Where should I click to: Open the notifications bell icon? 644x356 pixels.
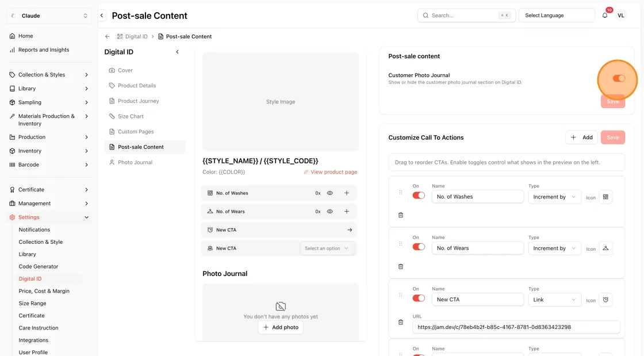[x=604, y=16]
